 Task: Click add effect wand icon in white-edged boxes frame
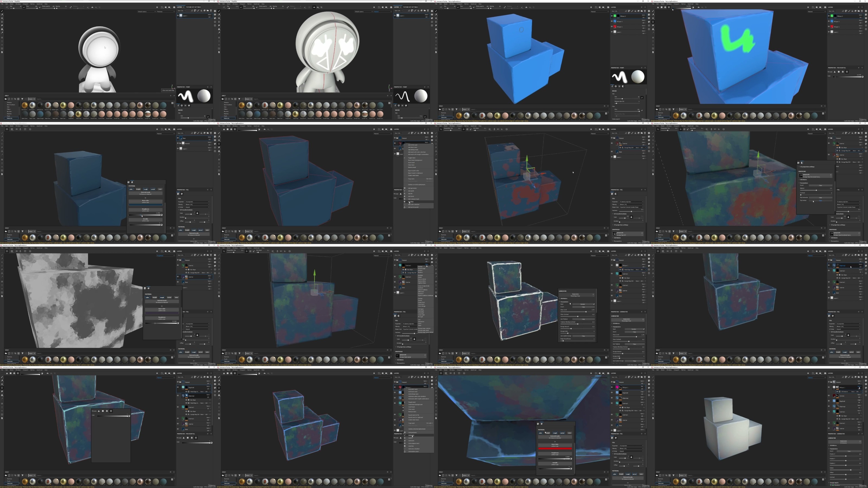(x=626, y=255)
